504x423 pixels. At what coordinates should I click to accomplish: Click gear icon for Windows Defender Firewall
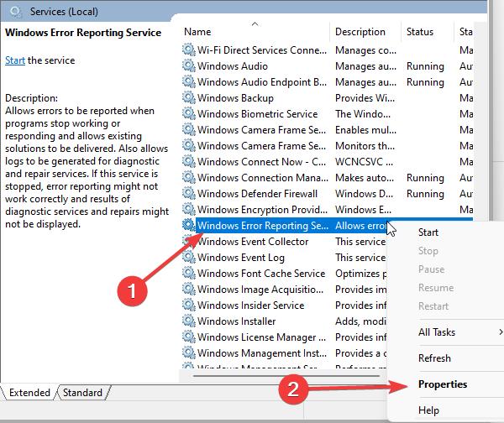pyautogui.click(x=189, y=193)
